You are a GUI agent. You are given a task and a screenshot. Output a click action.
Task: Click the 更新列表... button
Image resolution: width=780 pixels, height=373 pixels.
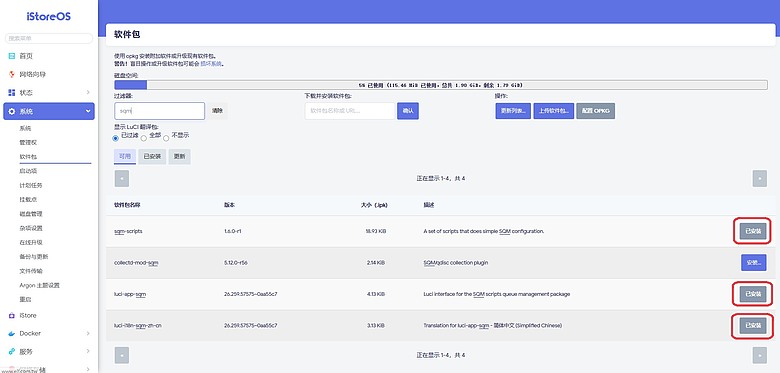(x=513, y=111)
